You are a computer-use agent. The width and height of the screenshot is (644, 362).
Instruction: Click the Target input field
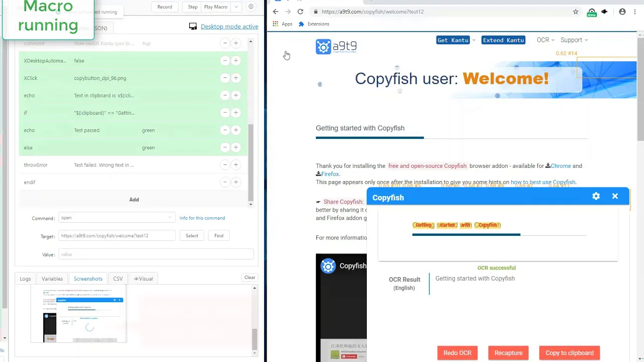coord(117,235)
